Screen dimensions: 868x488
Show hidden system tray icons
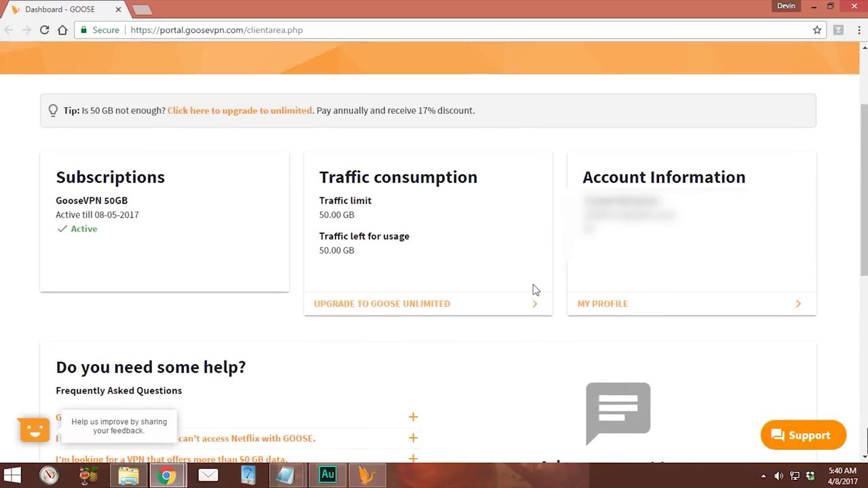click(764, 476)
